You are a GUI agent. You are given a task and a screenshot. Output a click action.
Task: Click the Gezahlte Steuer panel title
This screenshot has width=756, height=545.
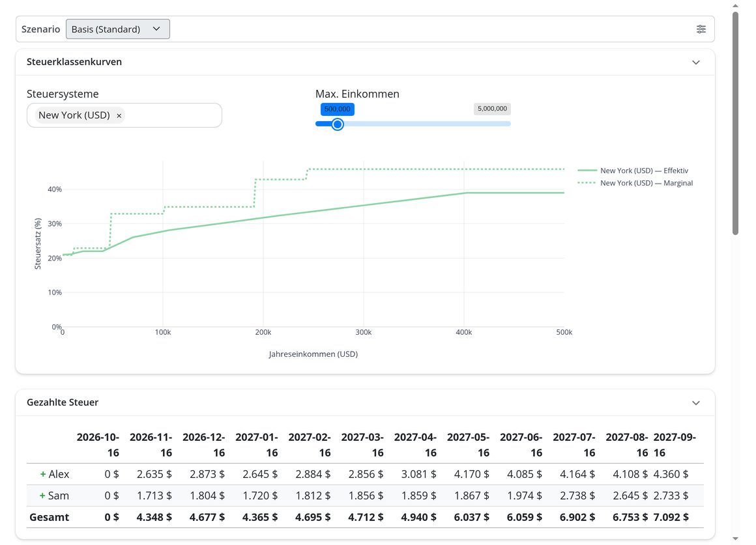tap(63, 402)
